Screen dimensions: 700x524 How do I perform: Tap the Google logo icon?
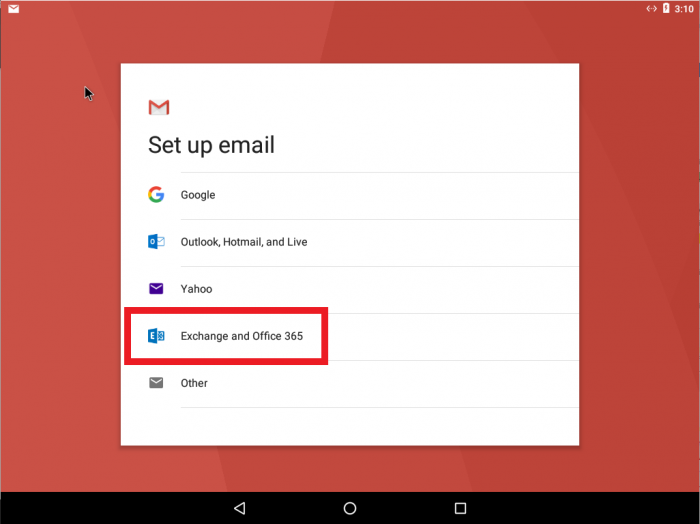click(156, 195)
